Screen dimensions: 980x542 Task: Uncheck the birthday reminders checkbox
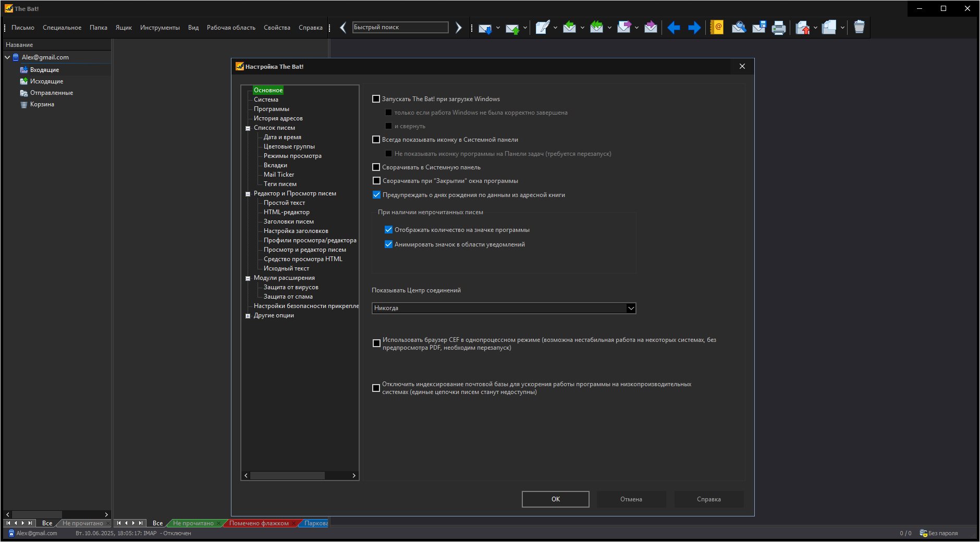(x=376, y=195)
